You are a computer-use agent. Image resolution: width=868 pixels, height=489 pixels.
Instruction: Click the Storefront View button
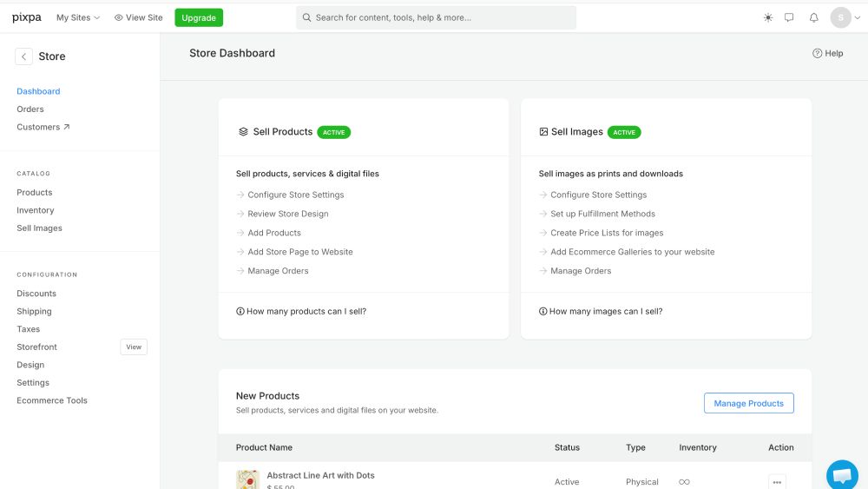(134, 347)
